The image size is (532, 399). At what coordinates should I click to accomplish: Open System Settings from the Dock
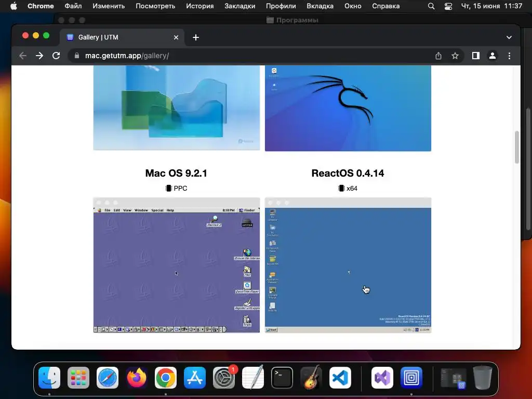(224, 378)
